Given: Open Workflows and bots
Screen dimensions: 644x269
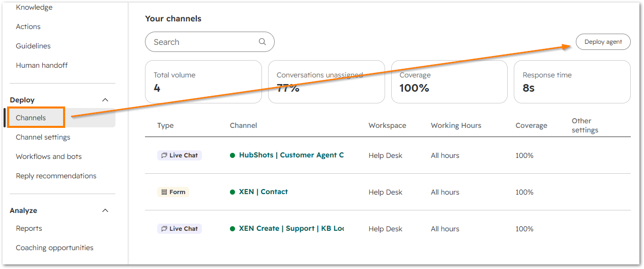Looking at the screenshot, I should 49,156.
